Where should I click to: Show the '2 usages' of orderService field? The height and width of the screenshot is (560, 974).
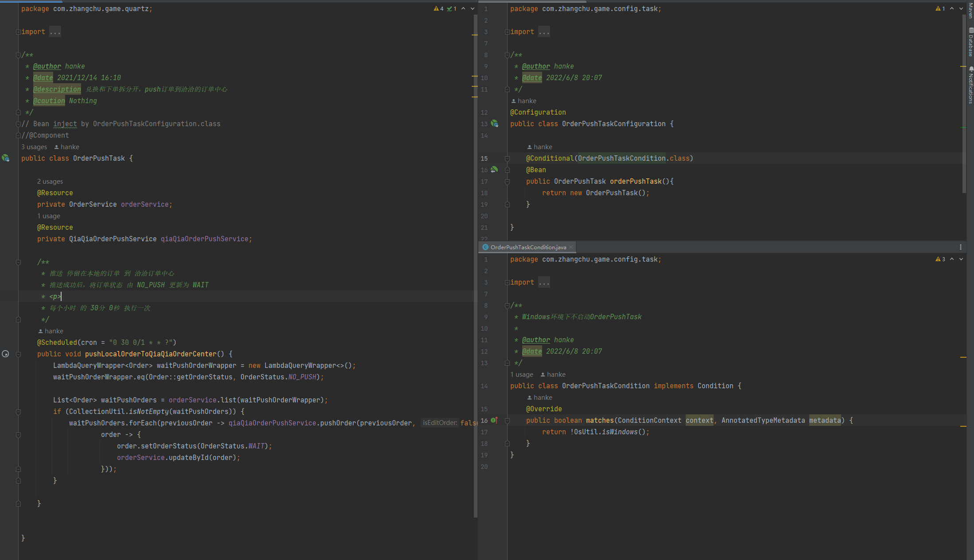pyautogui.click(x=50, y=182)
